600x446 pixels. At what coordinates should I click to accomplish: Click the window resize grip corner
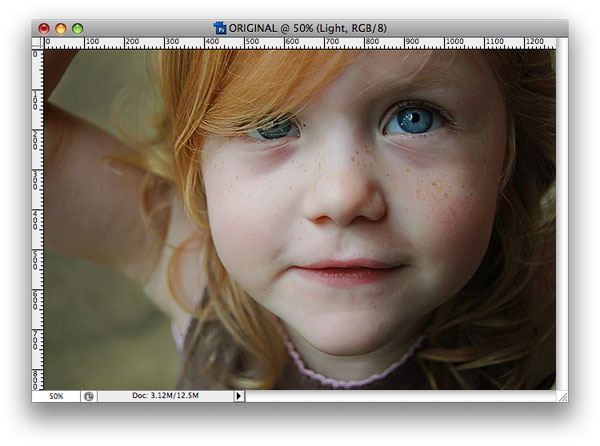(x=562, y=397)
